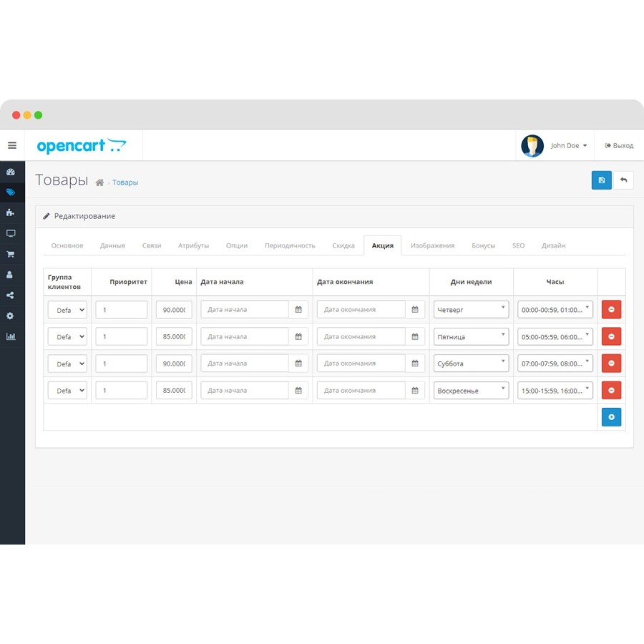
Task: Remove the Пятница special row
Action: coord(611,336)
